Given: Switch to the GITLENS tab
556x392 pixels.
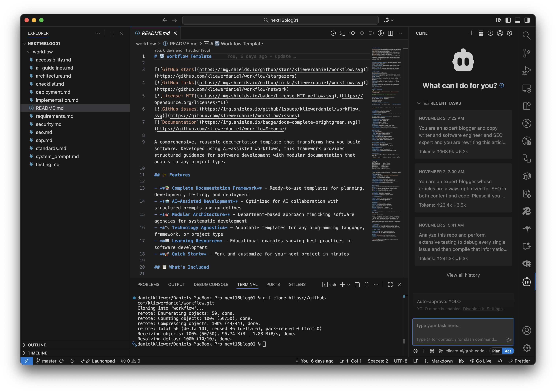Looking at the screenshot, I should [x=297, y=284].
